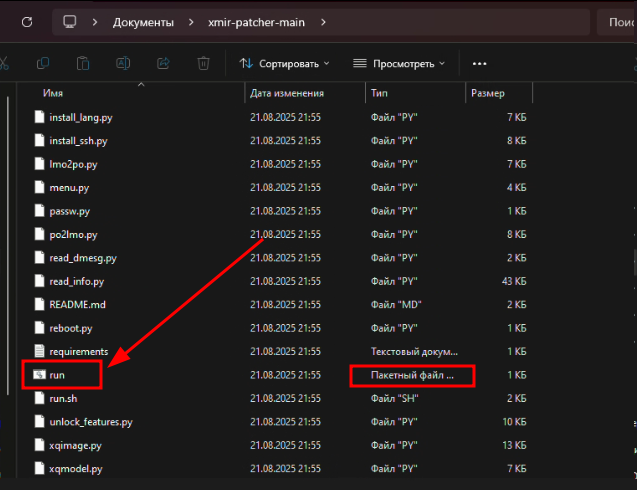Click the Delete trash icon
Screen dimensions: 637x490
tap(203, 63)
